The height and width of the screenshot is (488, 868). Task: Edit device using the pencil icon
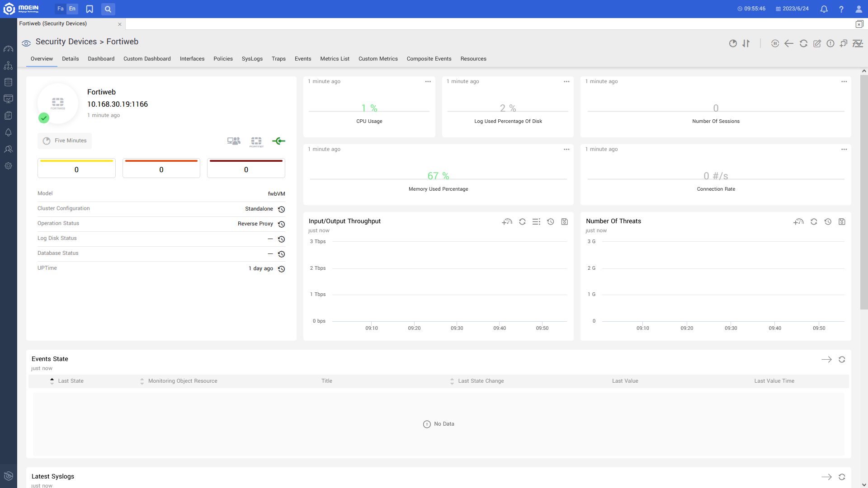[x=817, y=43]
